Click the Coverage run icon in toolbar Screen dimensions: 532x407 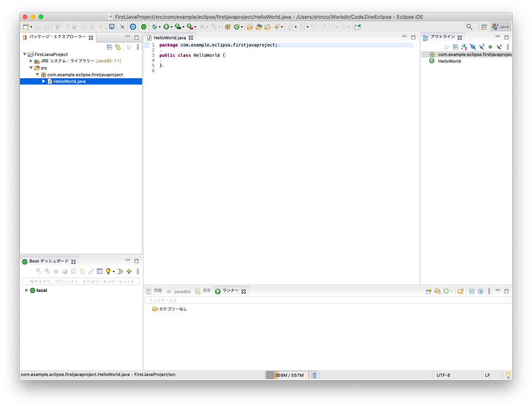178,27
